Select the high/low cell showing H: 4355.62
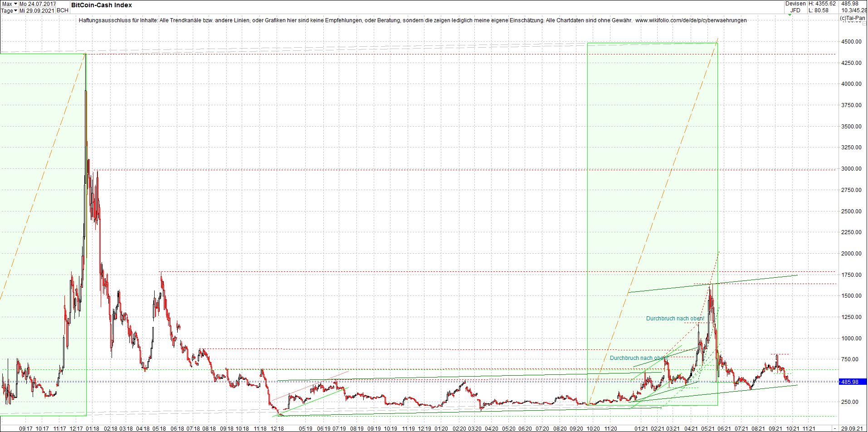The image size is (868, 432). click(822, 3)
